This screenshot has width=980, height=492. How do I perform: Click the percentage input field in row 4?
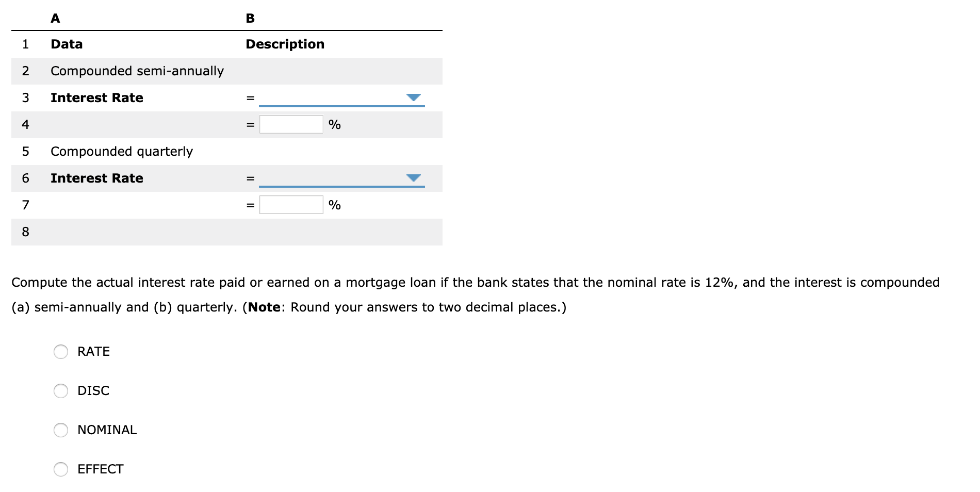pos(291,124)
